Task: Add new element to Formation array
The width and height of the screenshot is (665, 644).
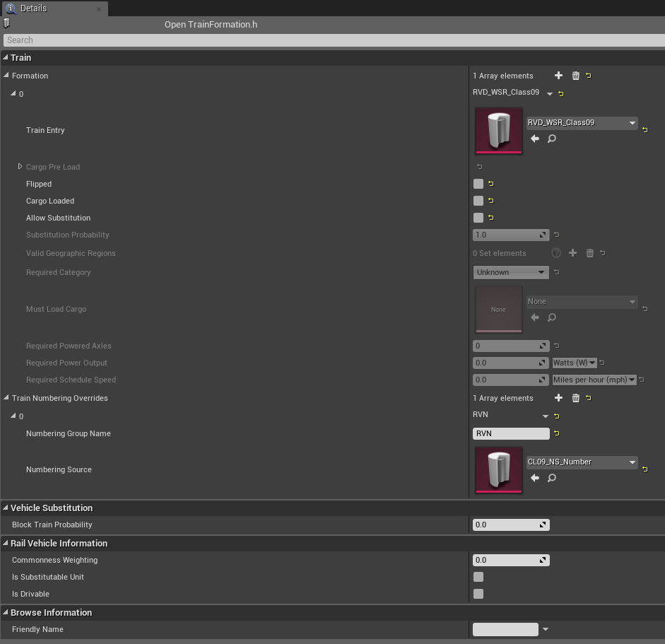Action: [558, 76]
